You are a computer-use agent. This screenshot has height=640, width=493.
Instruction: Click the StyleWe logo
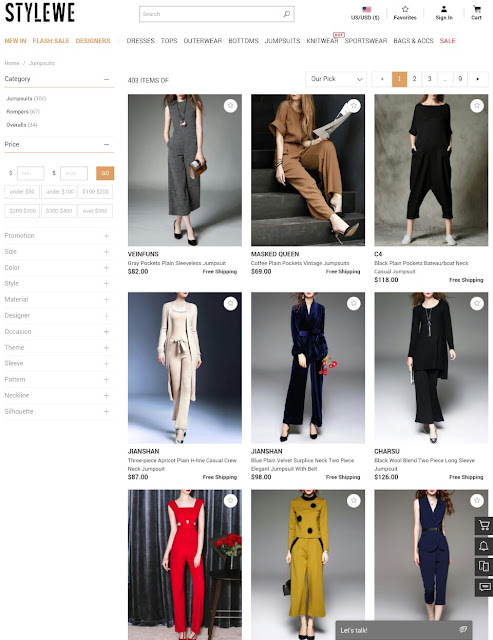coord(40,13)
